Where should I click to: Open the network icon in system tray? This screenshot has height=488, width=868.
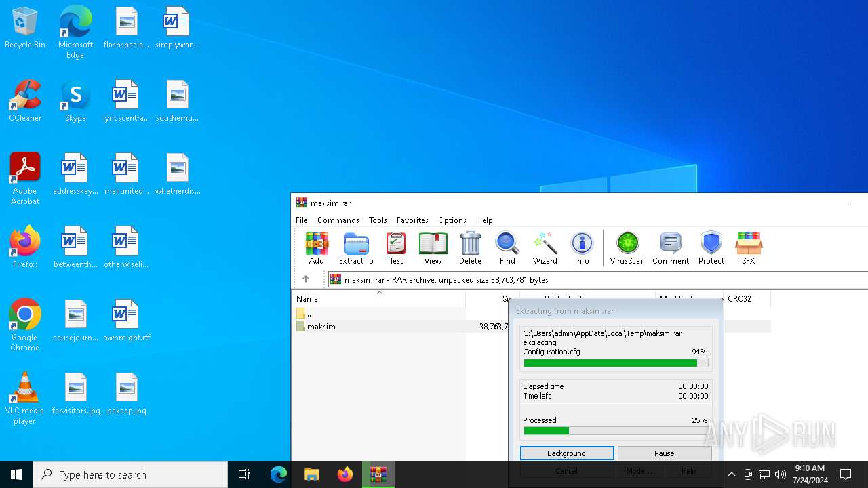tap(764, 474)
